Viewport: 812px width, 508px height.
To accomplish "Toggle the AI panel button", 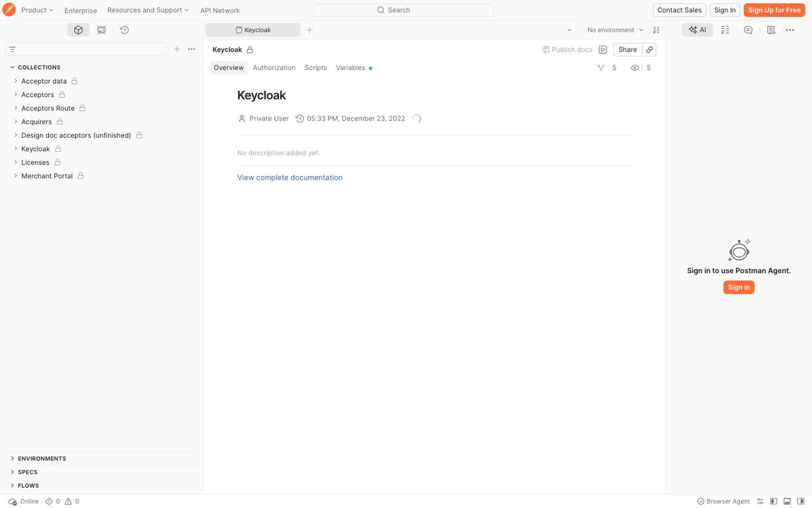I will coord(697,30).
